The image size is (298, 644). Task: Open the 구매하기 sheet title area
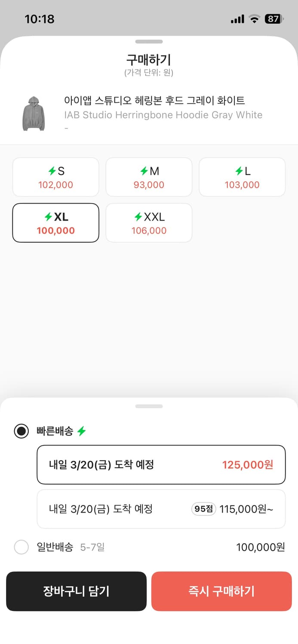(149, 60)
